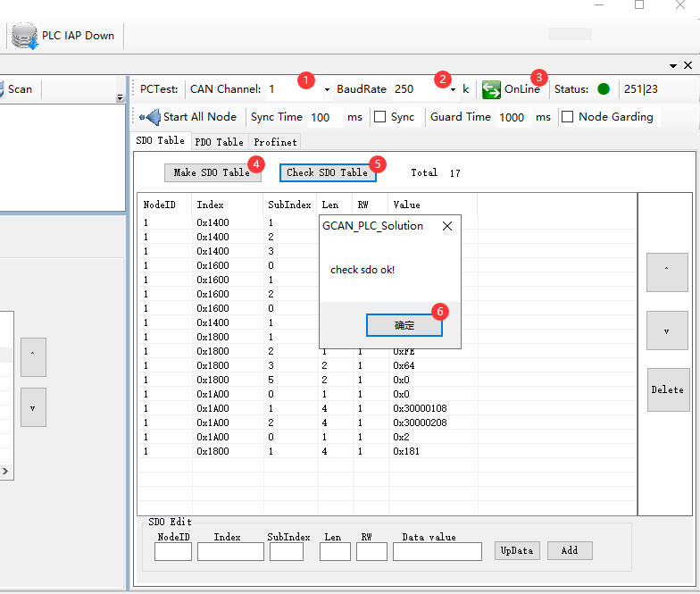700x594 pixels.
Task: Delete the selected SDO entry
Action: (667, 389)
